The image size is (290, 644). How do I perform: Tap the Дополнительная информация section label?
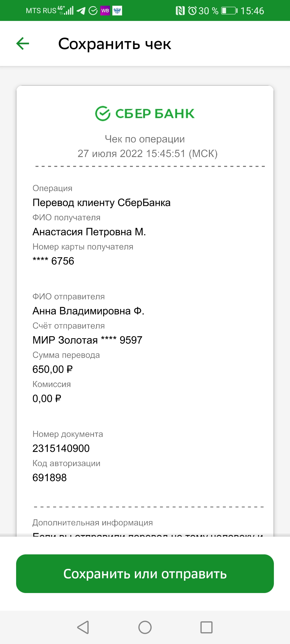click(93, 523)
